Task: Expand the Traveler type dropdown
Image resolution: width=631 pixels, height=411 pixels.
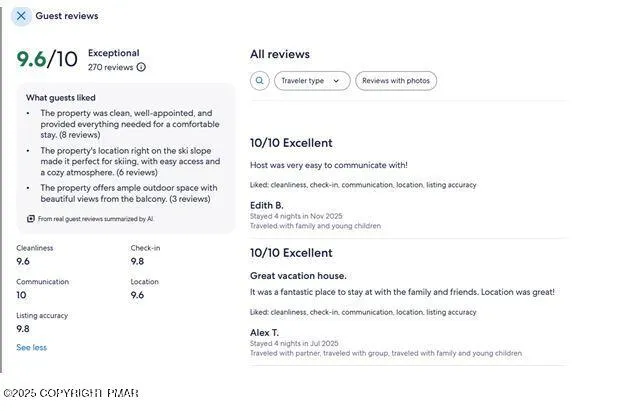Action: (312, 81)
